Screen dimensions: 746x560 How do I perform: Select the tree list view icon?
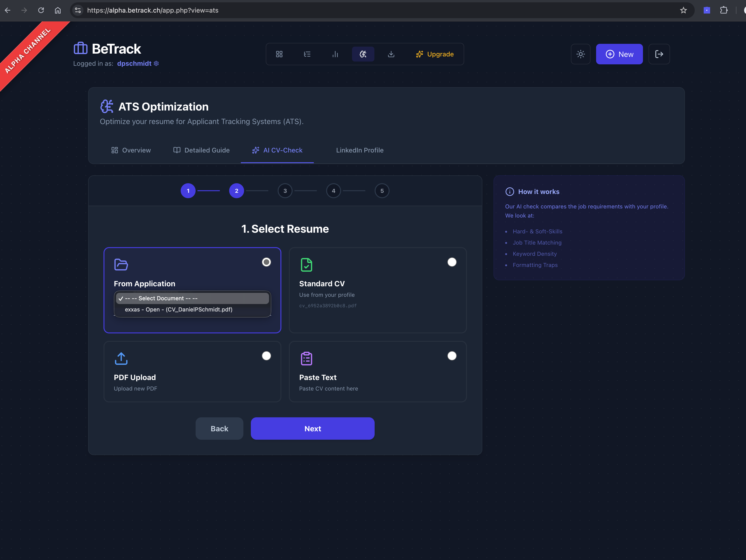pos(307,54)
